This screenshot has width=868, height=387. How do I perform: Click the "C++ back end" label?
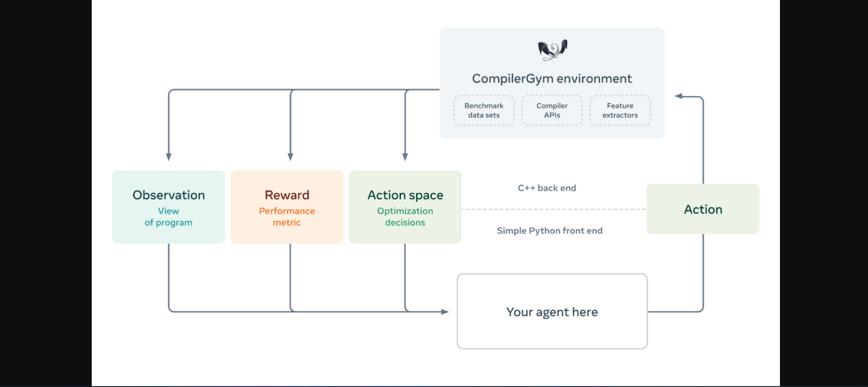click(547, 188)
